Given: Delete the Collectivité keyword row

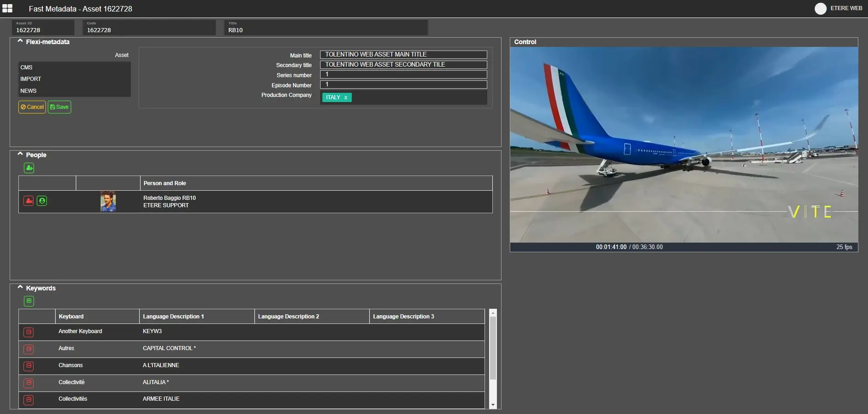Looking at the screenshot, I should click(28, 383).
